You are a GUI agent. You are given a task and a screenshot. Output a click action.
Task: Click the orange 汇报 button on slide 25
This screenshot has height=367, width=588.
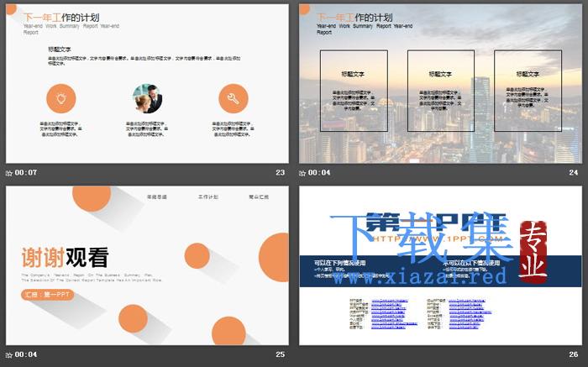[x=48, y=295]
